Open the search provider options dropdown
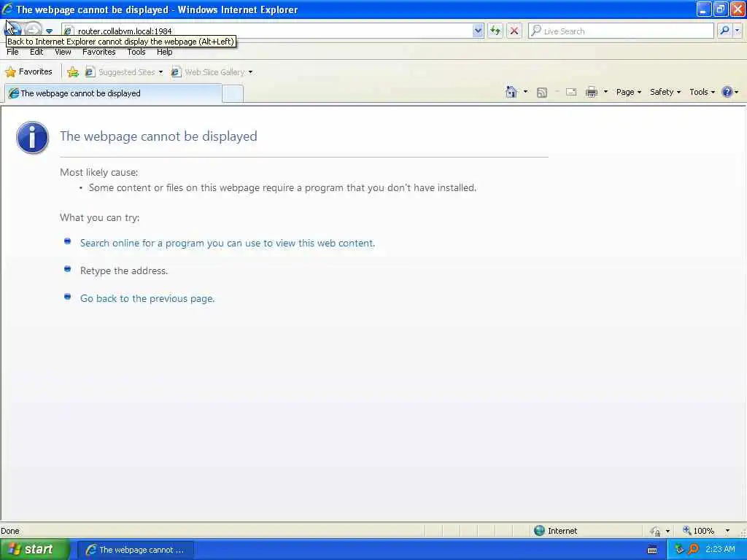Viewport: 747px width, 560px height. coord(737,31)
